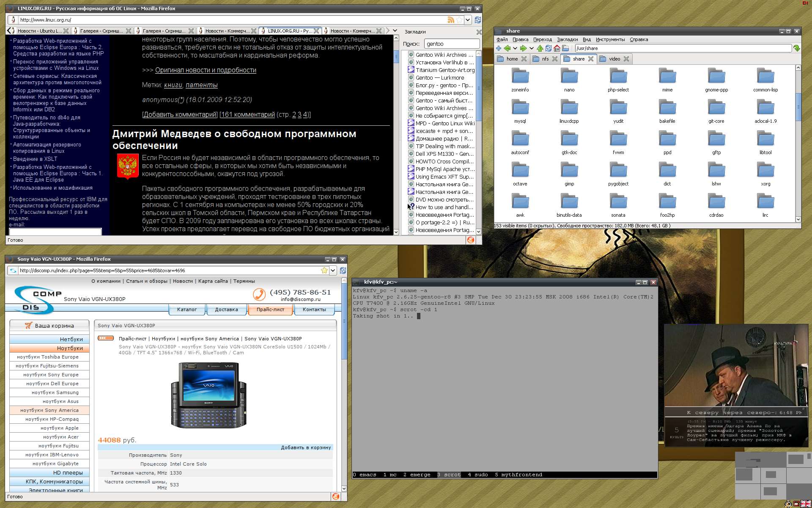This screenshot has width=812, height=508.
Task: Click the desktop pager in the corner
Action: pos(773,476)
